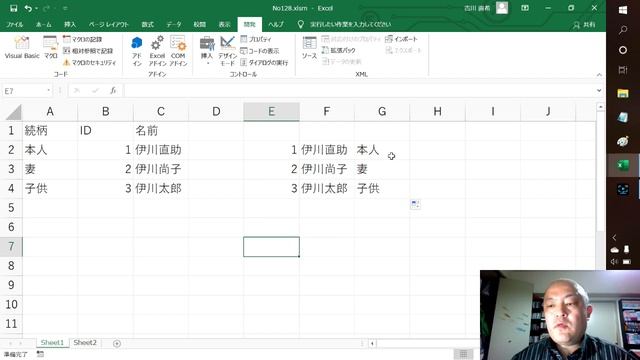
Task: Select row 7 header
Action: click(11, 247)
